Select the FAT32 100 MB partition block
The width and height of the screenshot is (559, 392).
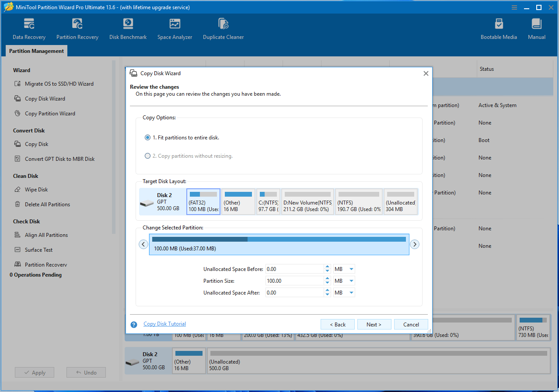click(203, 201)
